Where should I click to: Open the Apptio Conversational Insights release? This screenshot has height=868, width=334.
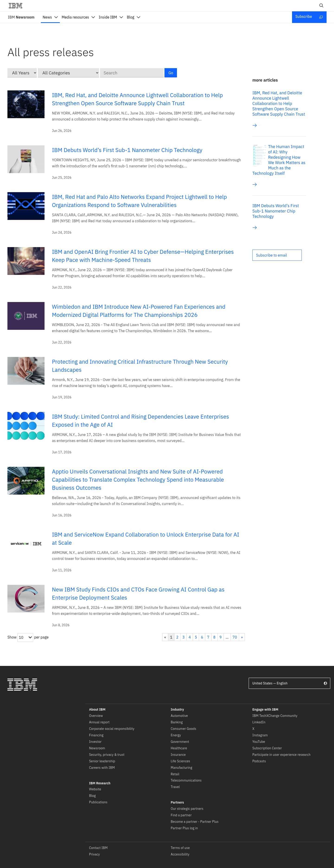click(138, 480)
